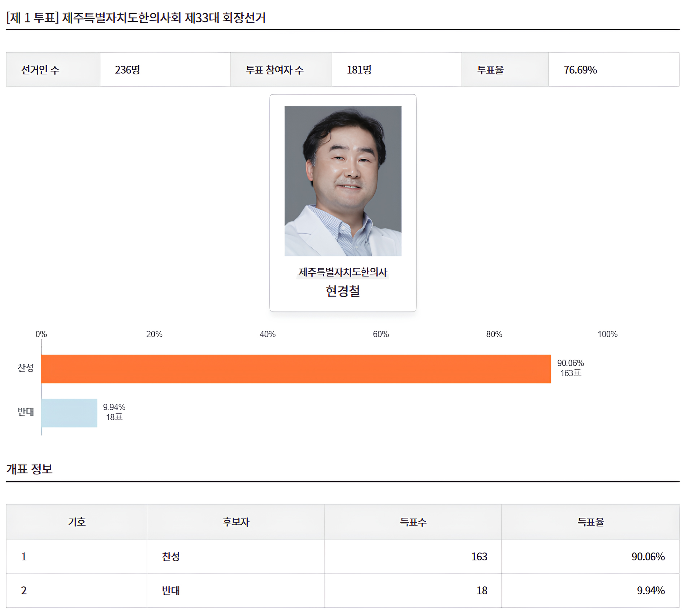Click the candidate name 현경철
Screen dimensions: 689x616
[342, 293]
